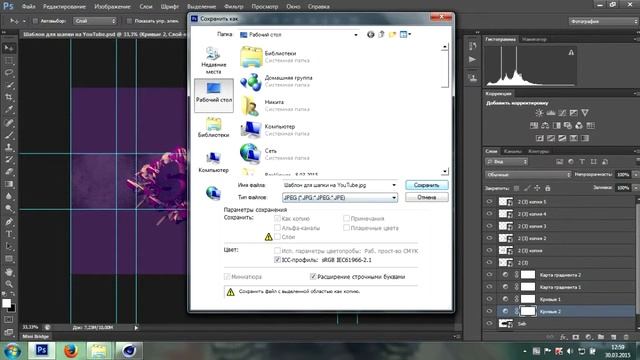Toggle the 'Автовыбор' checkbox in options bar
The width and height of the screenshot is (640, 360).
35,21
